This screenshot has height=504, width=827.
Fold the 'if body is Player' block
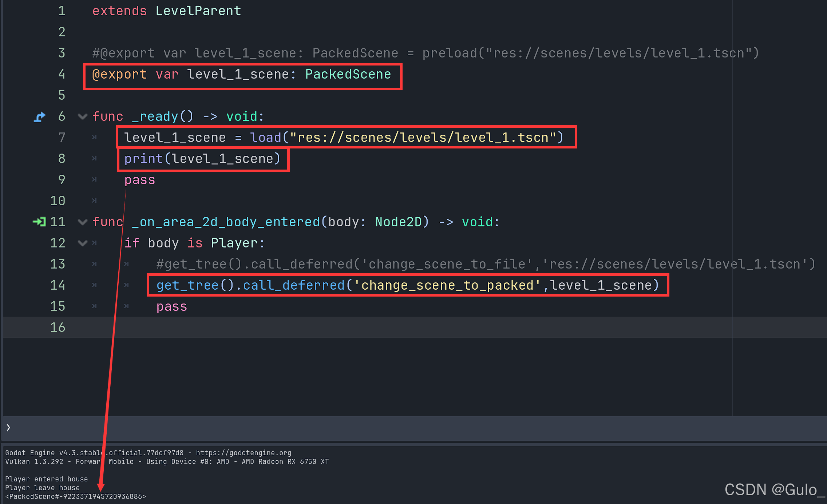coord(83,243)
